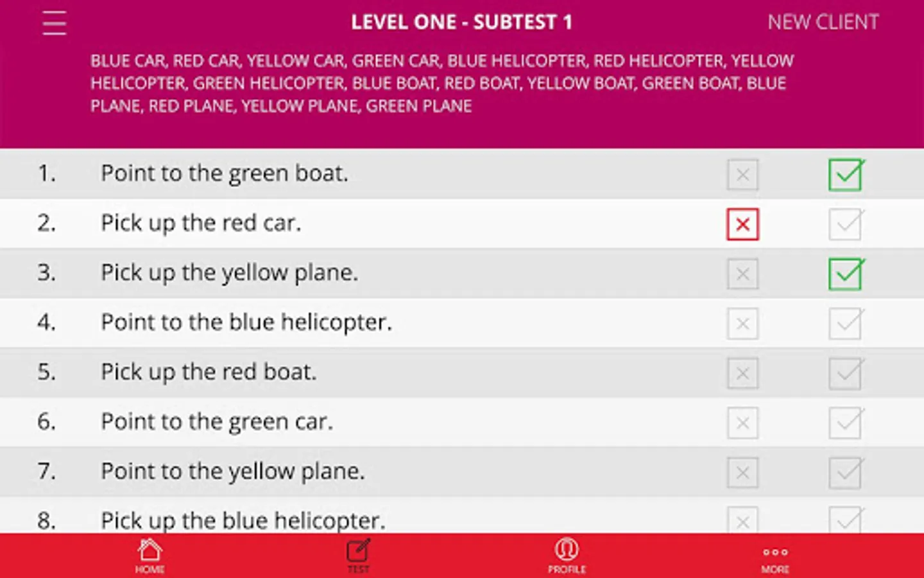This screenshot has width=924, height=578.
Task: Mark item 1 green boat as incorrect
Action: (x=742, y=175)
